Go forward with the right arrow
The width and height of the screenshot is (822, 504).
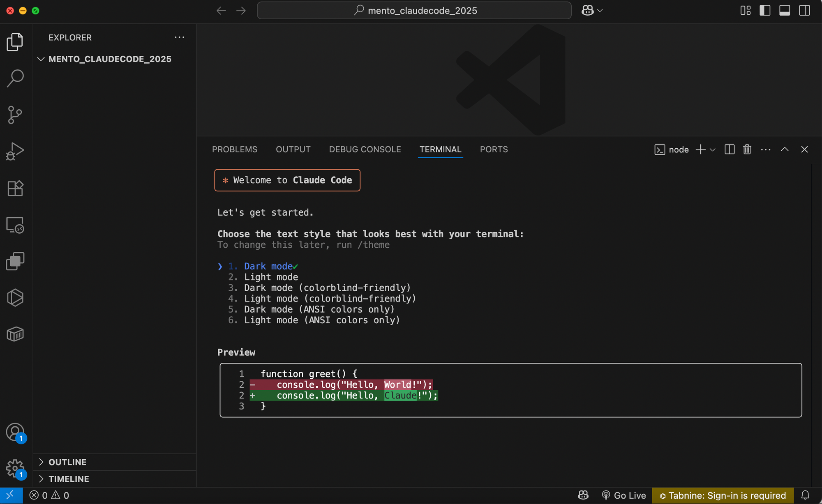click(241, 11)
